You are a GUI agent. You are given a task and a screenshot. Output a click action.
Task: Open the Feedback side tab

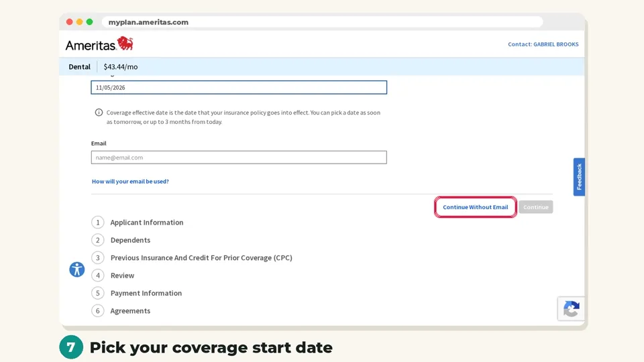point(579,177)
